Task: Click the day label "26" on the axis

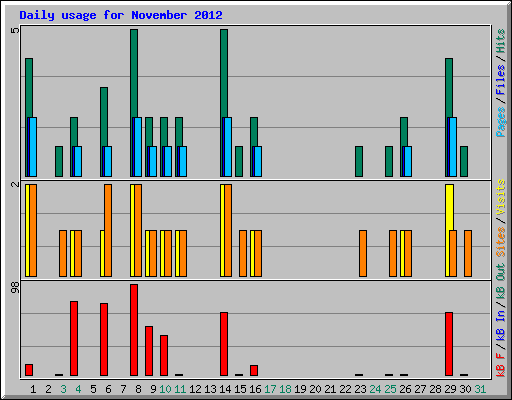Action: tap(405, 389)
